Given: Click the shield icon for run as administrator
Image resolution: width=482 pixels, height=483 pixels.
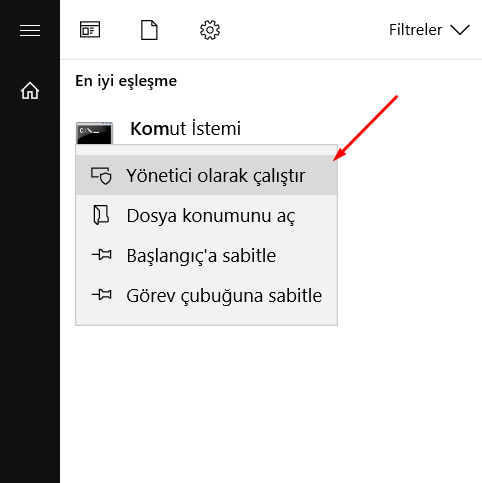Looking at the screenshot, I should point(101,176).
